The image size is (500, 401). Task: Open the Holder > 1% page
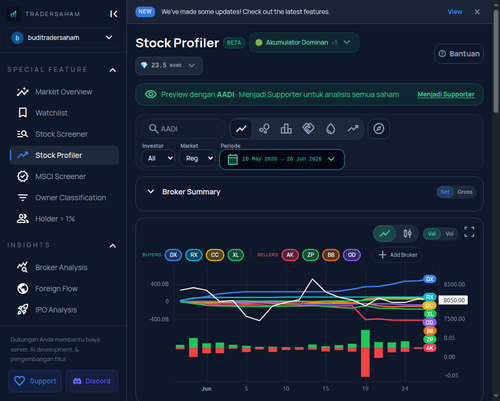tap(63, 219)
